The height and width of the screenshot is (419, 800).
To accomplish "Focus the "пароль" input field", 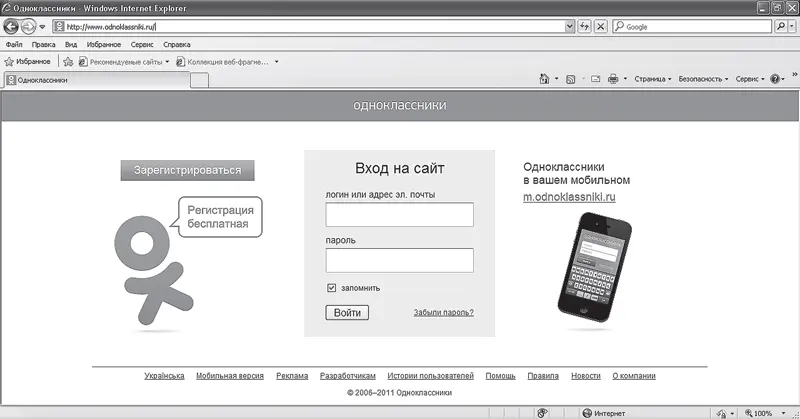I will (399, 261).
